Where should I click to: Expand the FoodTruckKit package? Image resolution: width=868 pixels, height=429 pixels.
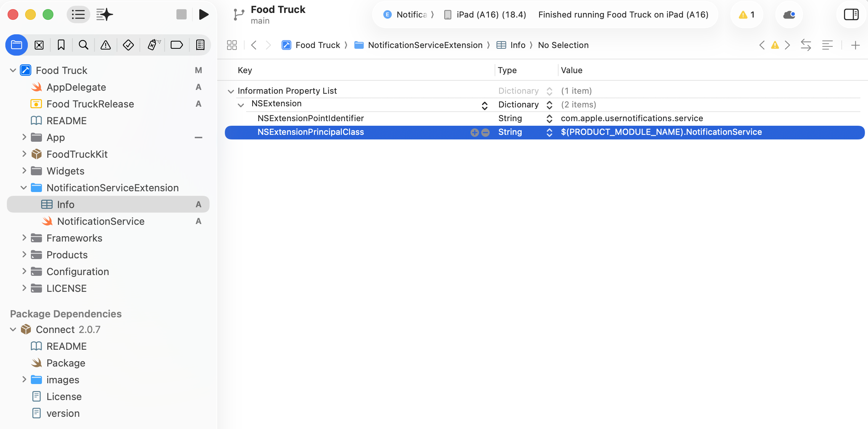(24, 154)
